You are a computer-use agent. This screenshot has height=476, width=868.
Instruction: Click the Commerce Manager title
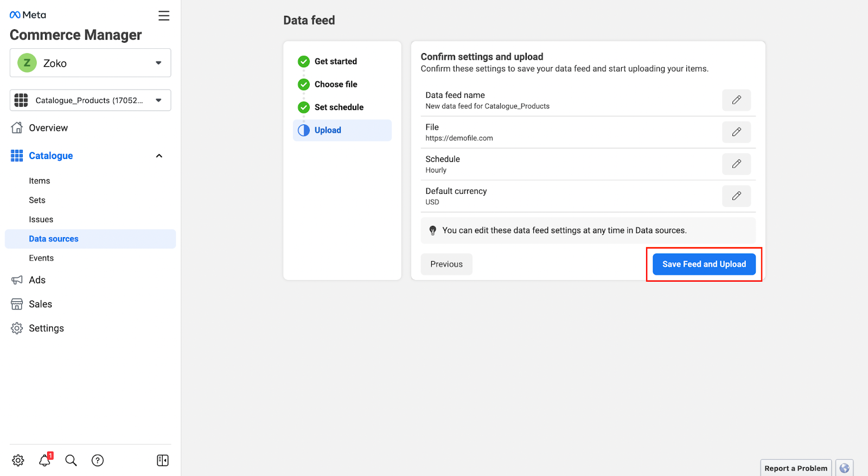(x=76, y=35)
